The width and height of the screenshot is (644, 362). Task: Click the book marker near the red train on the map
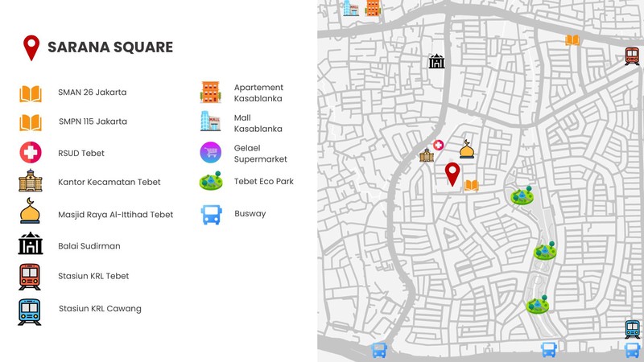[x=572, y=39]
